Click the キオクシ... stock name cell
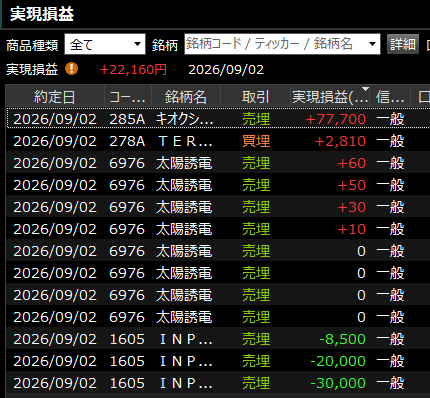The width and height of the screenshot is (430, 398). (185, 119)
